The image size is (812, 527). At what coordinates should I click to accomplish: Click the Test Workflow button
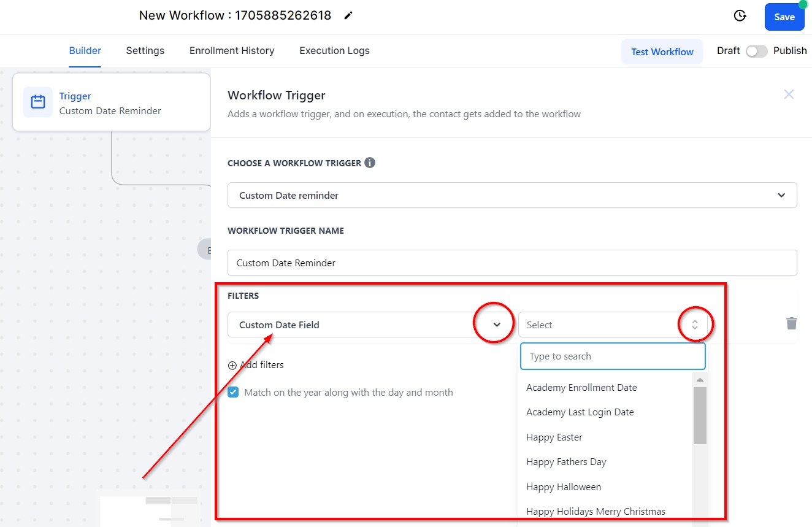(662, 52)
